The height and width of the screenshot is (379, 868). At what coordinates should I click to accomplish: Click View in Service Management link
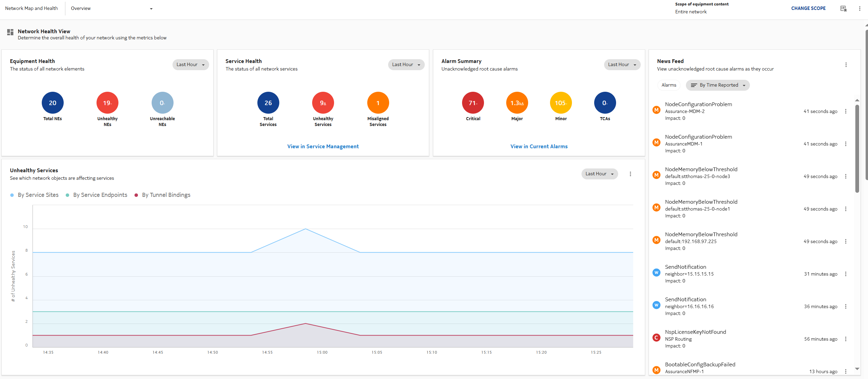323,147
